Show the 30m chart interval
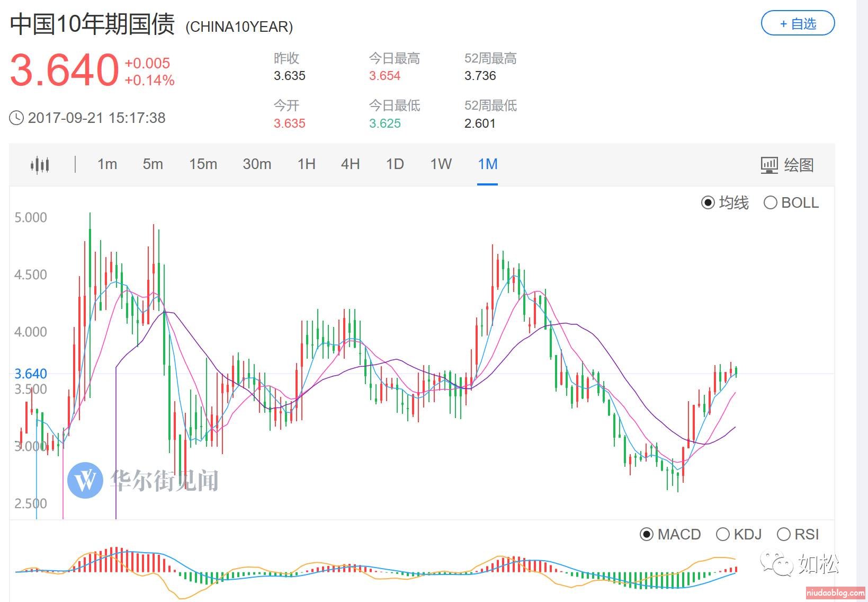The height and width of the screenshot is (602, 868). (257, 164)
